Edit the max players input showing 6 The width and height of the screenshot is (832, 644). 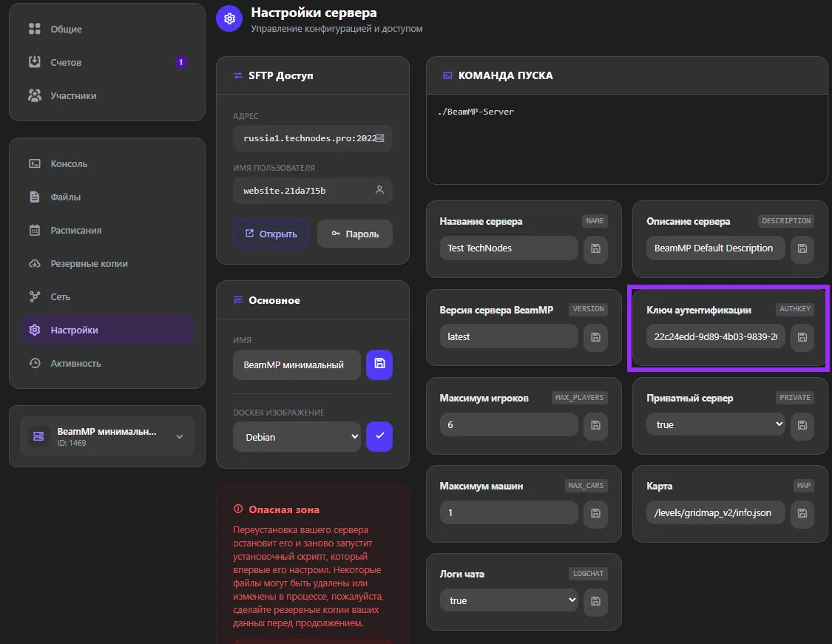509,425
